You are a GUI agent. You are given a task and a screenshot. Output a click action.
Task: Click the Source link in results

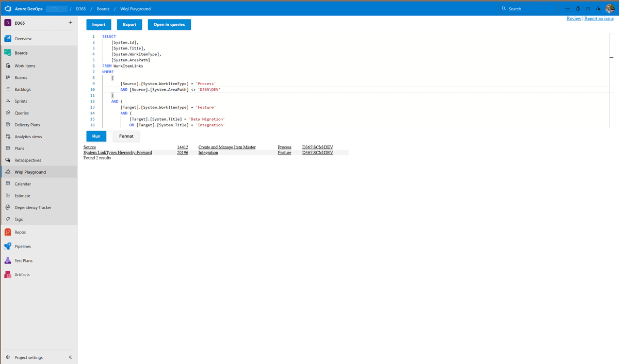[x=90, y=147]
